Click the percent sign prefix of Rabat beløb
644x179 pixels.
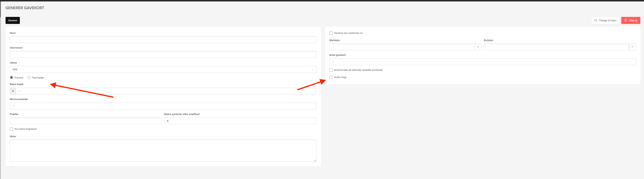tap(13, 91)
